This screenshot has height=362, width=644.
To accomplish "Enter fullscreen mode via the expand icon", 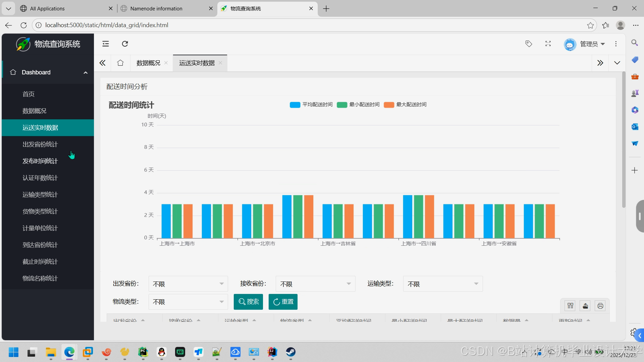I will tap(548, 44).
